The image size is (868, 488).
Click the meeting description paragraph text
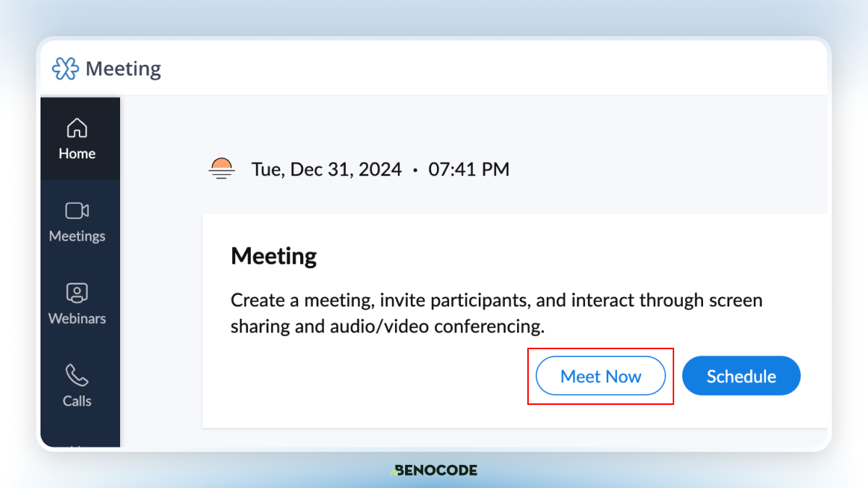pos(496,313)
